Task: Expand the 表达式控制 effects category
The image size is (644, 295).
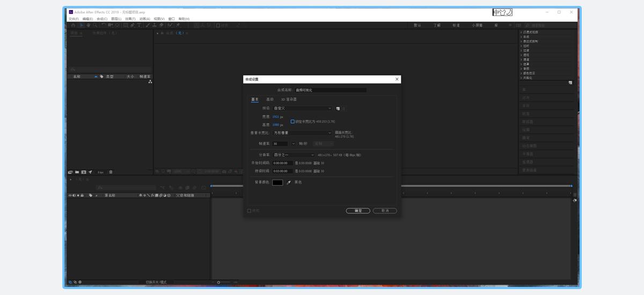Action: point(521,41)
